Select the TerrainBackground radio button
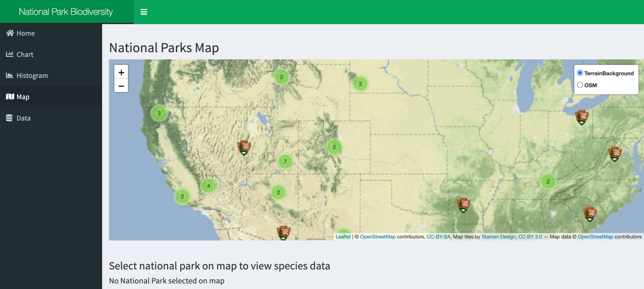Viewport: 644px width, 289px height. pyautogui.click(x=580, y=73)
